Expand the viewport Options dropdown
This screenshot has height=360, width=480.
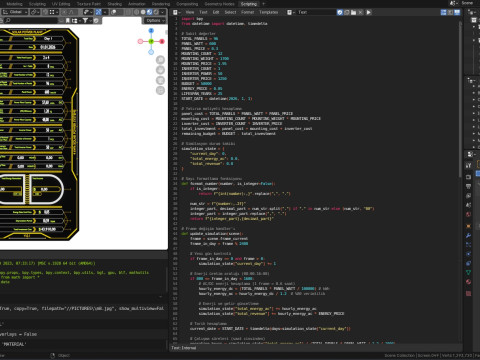(x=155, y=21)
